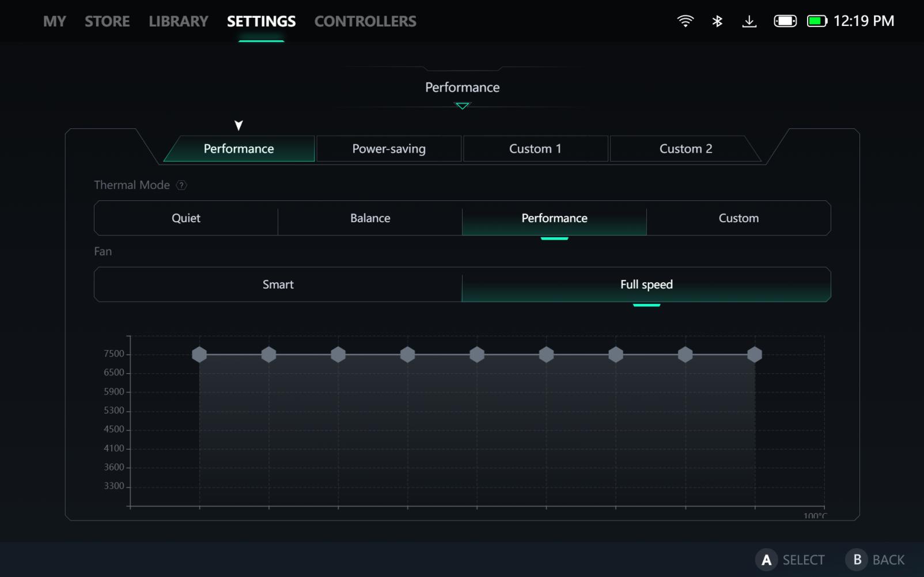Image resolution: width=924 pixels, height=577 pixels.
Task: Click the green battery level icon
Action: point(816,21)
